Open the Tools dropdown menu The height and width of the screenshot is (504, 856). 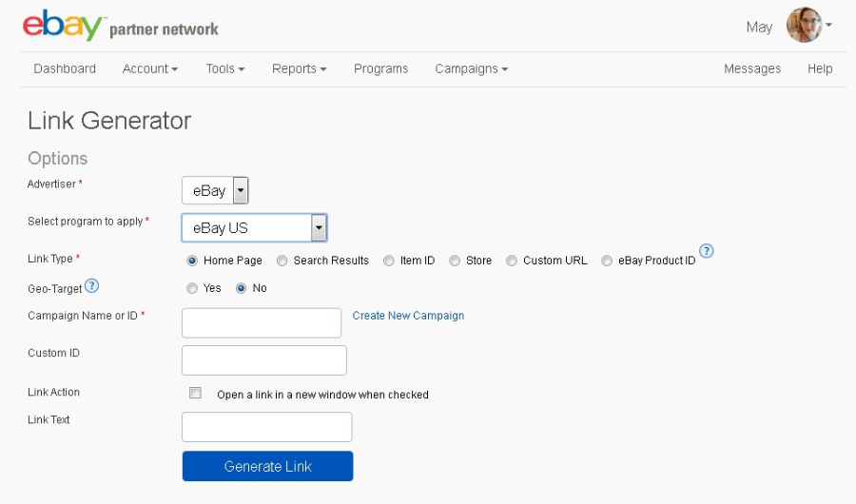coord(224,68)
